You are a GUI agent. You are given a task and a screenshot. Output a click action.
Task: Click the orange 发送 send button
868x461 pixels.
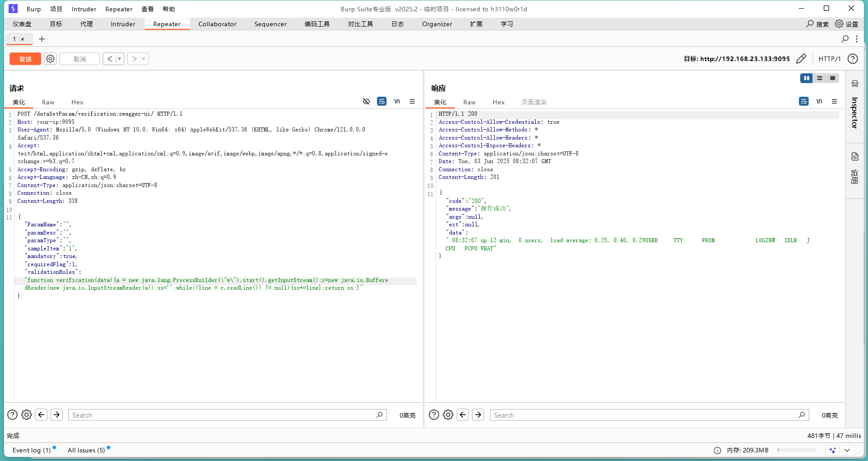[25, 59]
